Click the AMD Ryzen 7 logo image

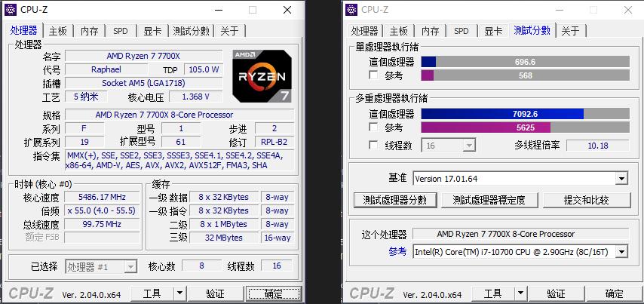tap(262, 76)
